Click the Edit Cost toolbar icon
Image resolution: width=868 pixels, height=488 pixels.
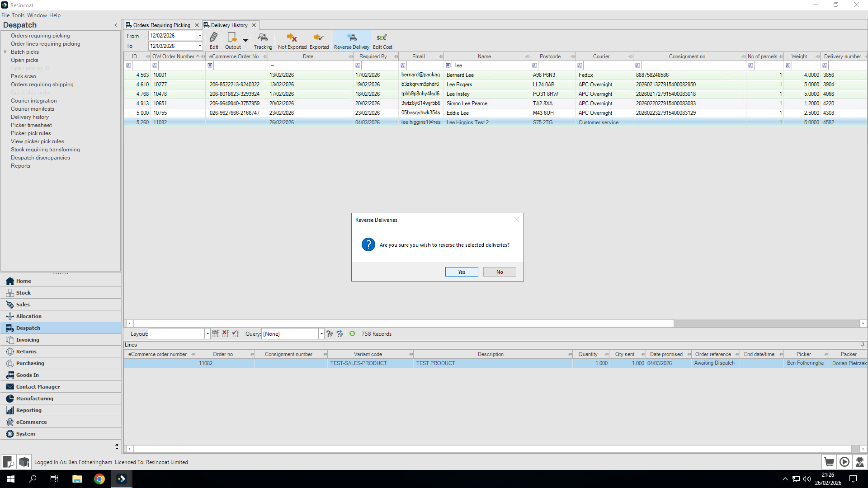click(x=382, y=38)
